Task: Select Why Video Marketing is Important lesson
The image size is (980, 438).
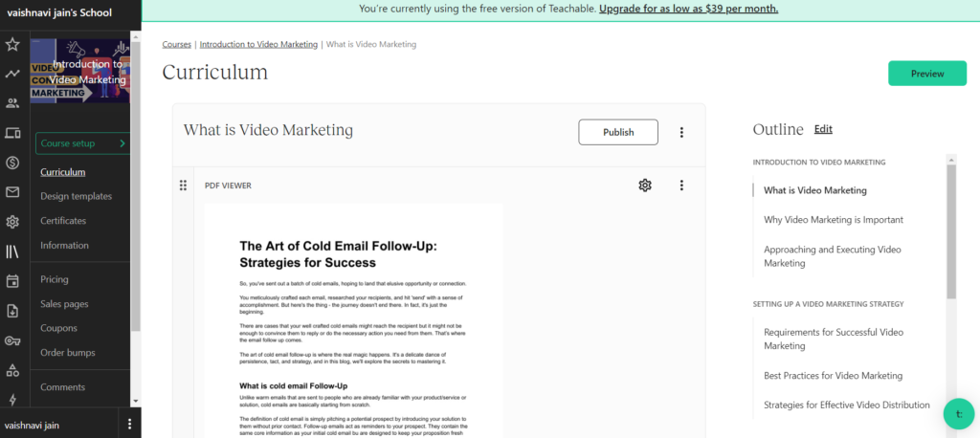Action: pos(833,220)
